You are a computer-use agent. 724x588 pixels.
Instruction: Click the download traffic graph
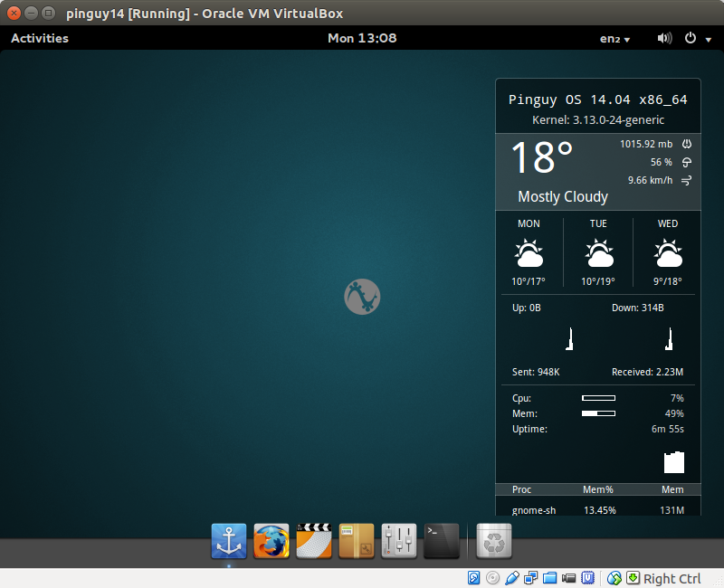pos(669,338)
